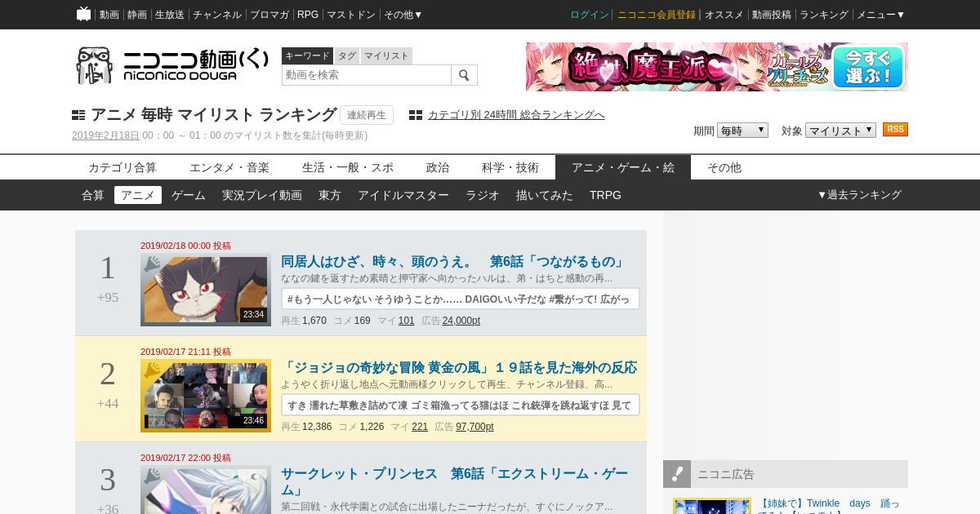Click the magnifier search button

coord(464,75)
